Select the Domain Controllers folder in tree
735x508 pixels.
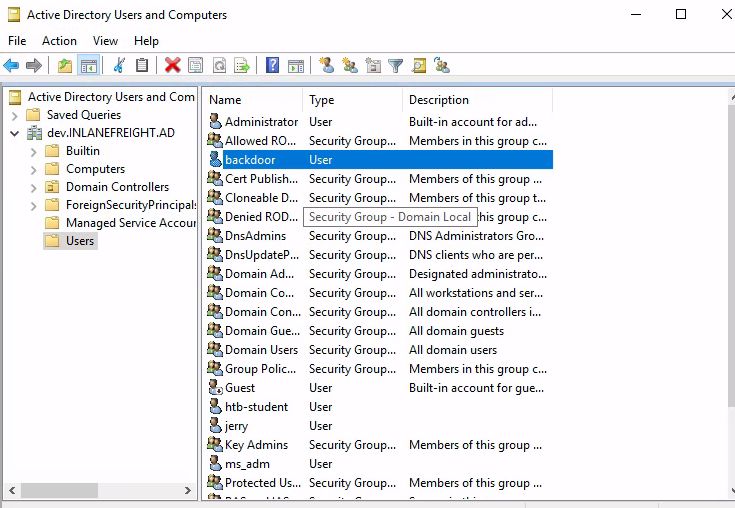coord(117,187)
